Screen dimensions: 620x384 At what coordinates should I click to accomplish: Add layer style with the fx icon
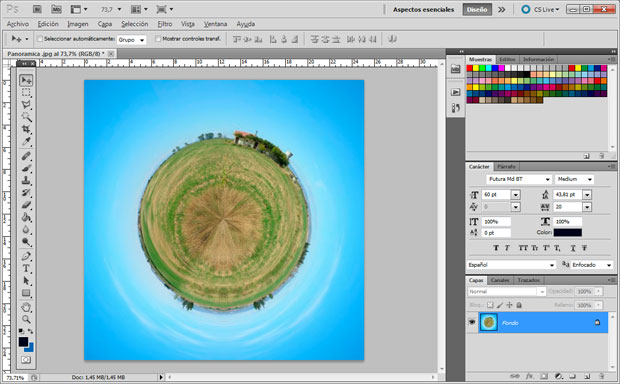[529, 376]
